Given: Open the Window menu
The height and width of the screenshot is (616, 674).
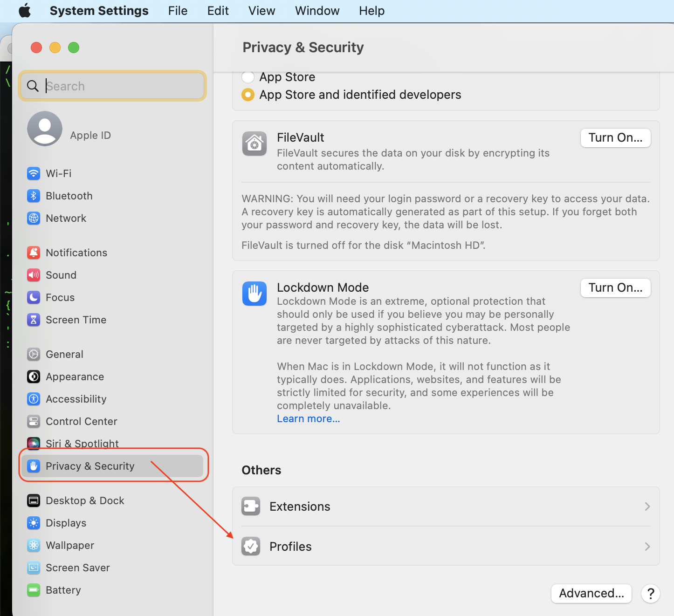Looking at the screenshot, I should coord(317,11).
